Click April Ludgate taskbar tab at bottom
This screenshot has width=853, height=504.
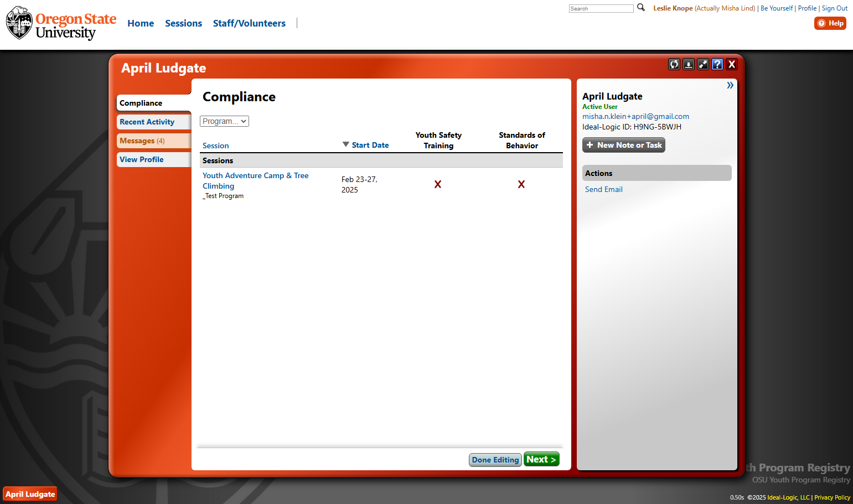tap(30, 494)
